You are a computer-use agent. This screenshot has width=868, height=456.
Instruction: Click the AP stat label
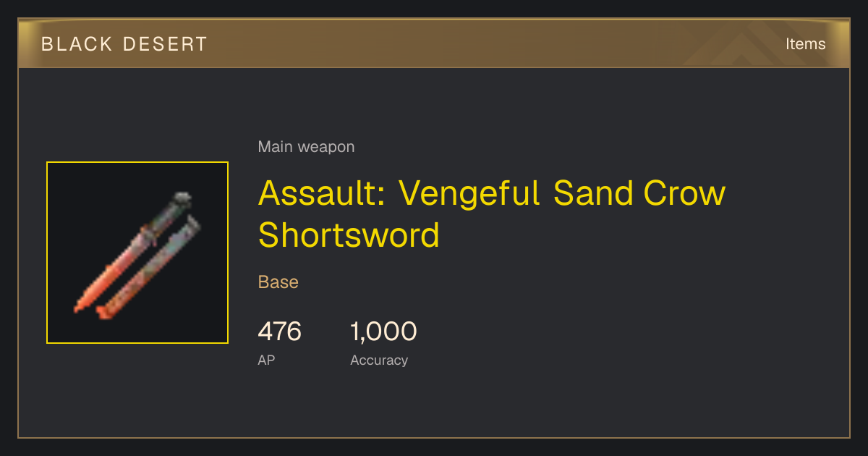[266, 360]
